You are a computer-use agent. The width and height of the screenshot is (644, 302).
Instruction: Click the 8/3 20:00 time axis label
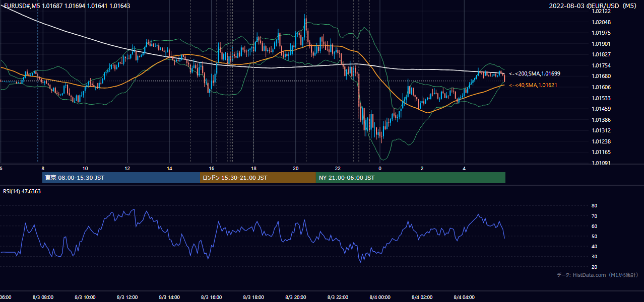[x=295, y=297]
